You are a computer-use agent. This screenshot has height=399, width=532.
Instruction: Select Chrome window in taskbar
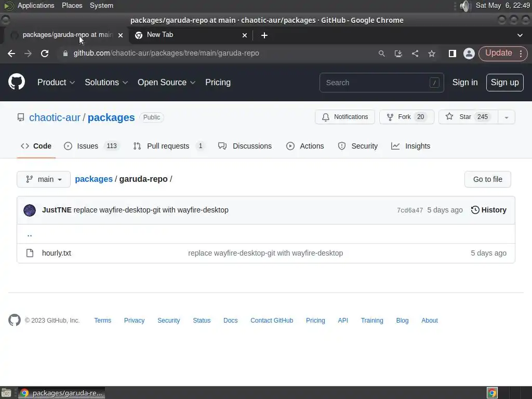[x=61, y=393]
